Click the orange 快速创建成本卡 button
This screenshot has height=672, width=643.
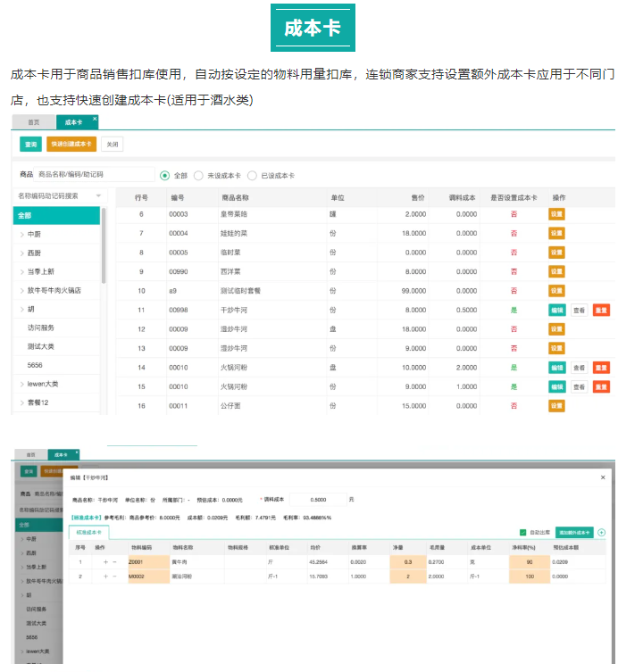(71, 144)
